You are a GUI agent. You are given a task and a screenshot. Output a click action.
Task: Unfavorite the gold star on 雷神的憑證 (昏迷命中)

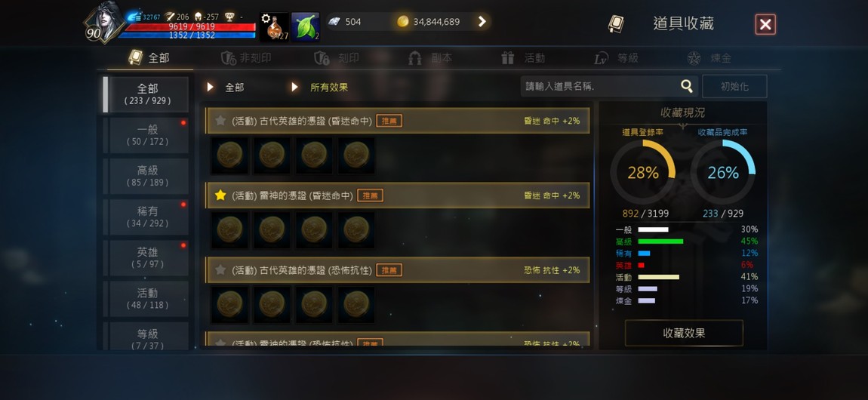220,195
